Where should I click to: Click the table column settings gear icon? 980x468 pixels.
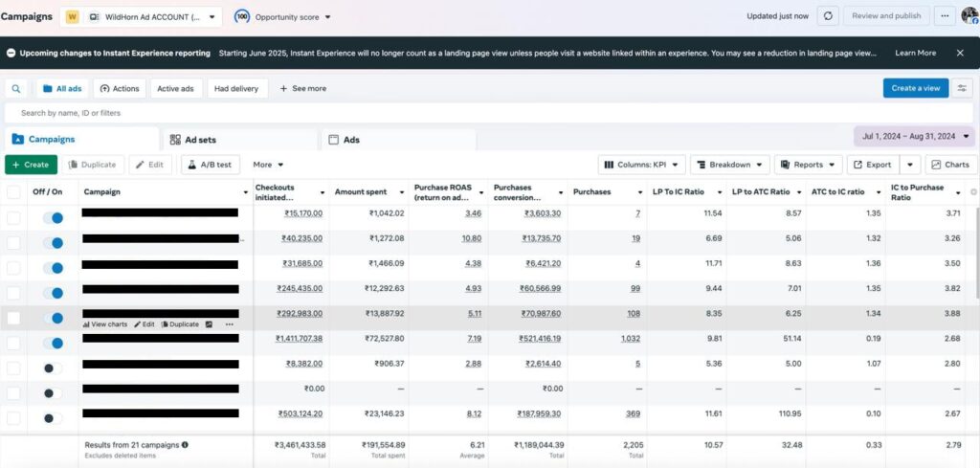[973, 191]
